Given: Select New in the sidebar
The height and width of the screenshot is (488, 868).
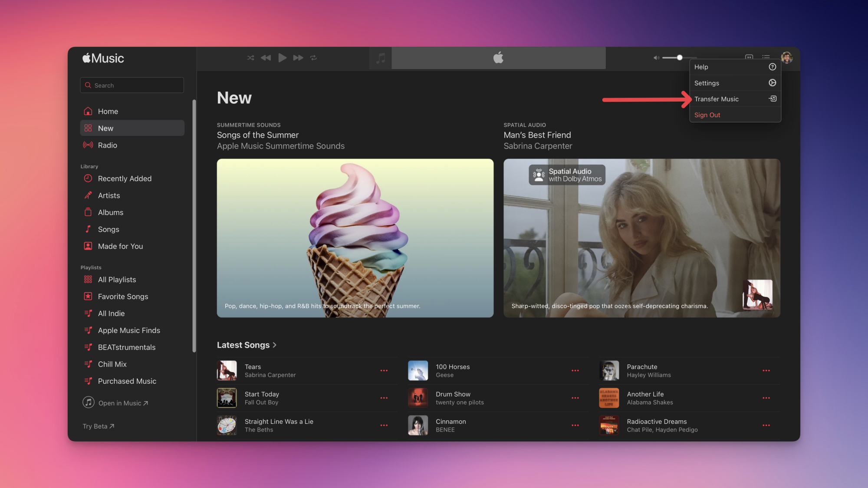Looking at the screenshot, I should (x=132, y=128).
